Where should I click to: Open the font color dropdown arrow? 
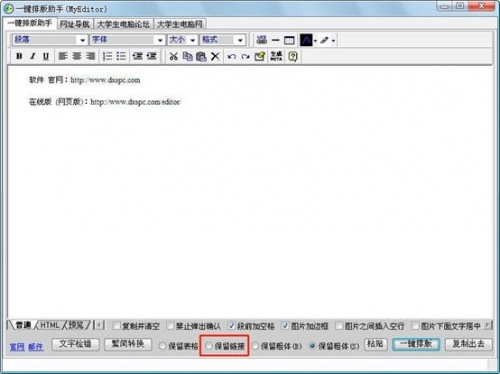pyautogui.click(x=315, y=41)
